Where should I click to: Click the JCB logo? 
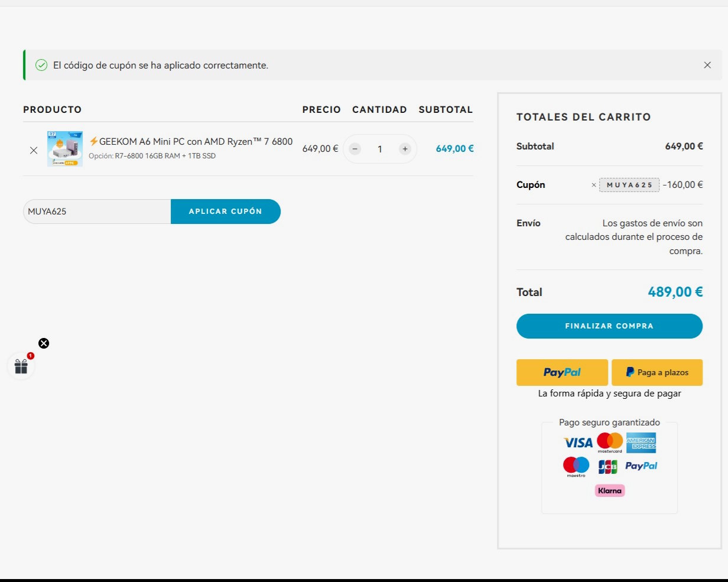[607, 467]
